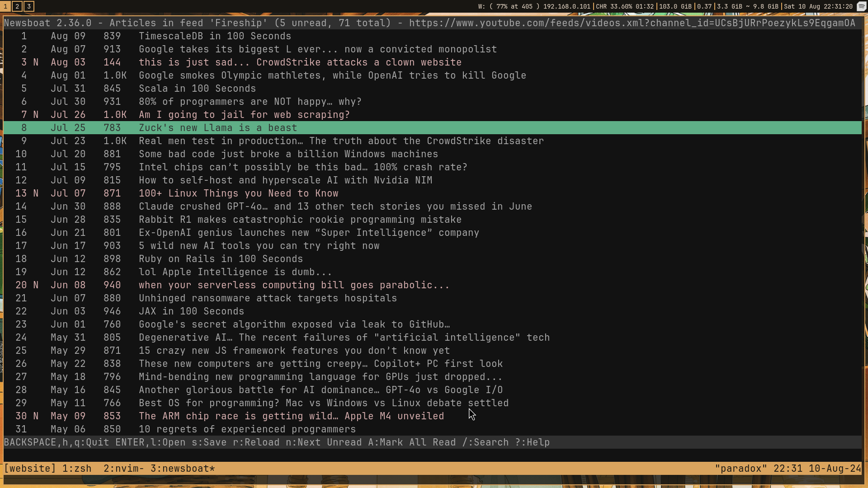Select Real men test in production article
Screen dimensions: 868x488
[x=432, y=141]
